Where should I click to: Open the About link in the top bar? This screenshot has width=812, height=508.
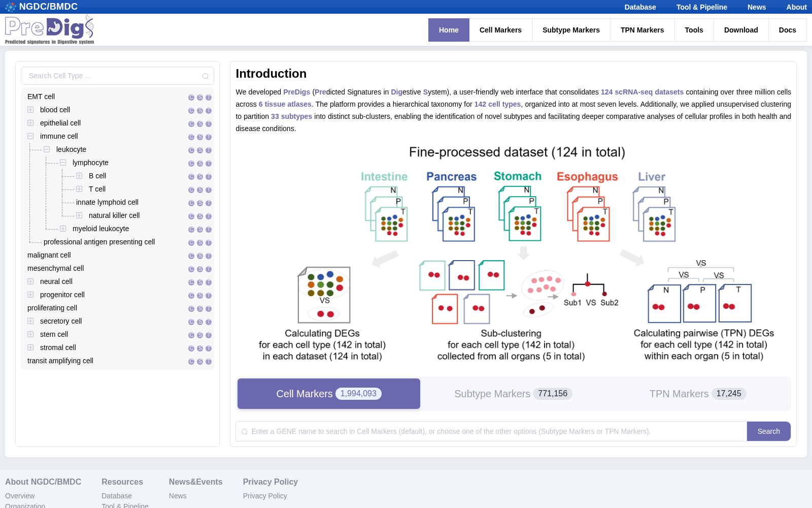(x=796, y=7)
